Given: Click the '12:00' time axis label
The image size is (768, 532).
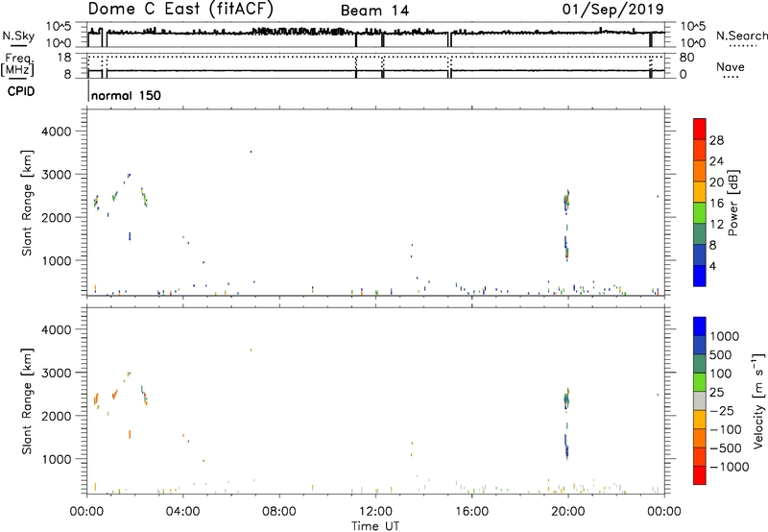Looking at the screenshot, I should 375,512.
